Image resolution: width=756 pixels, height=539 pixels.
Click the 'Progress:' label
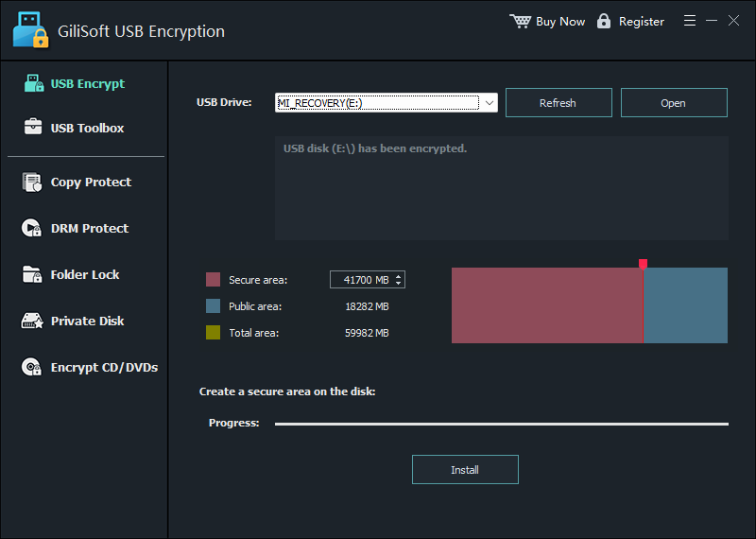233,423
